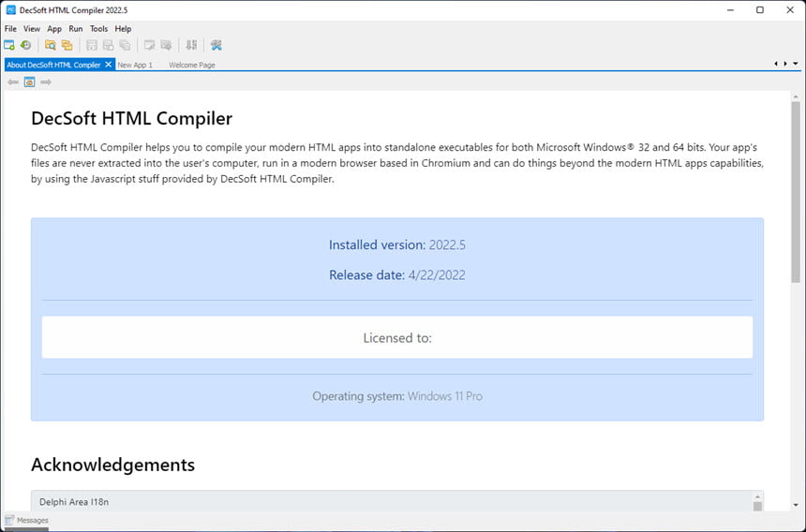
Task: Click the acknowledgements list scroll up arrow
Action: point(757,496)
